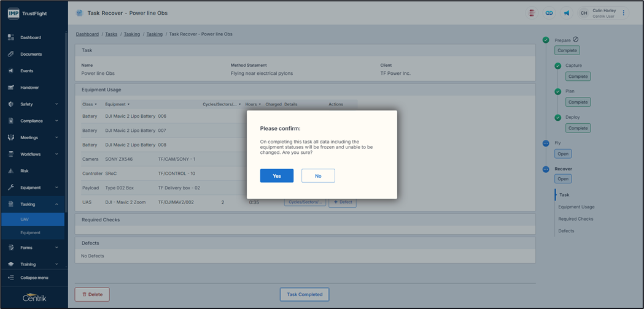Click the Handover icon in sidebar
Image resolution: width=644 pixels, height=309 pixels.
10,88
